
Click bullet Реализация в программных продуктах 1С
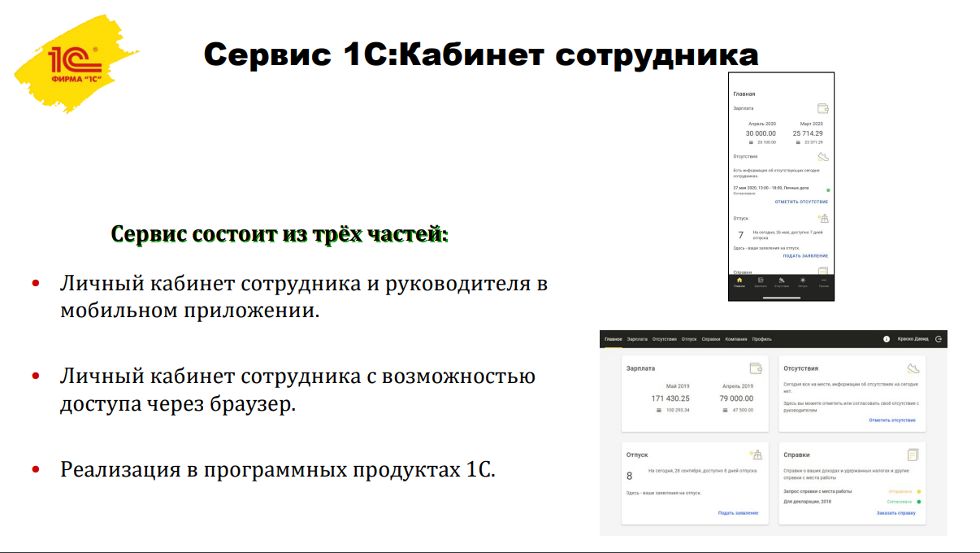coord(277,470)
